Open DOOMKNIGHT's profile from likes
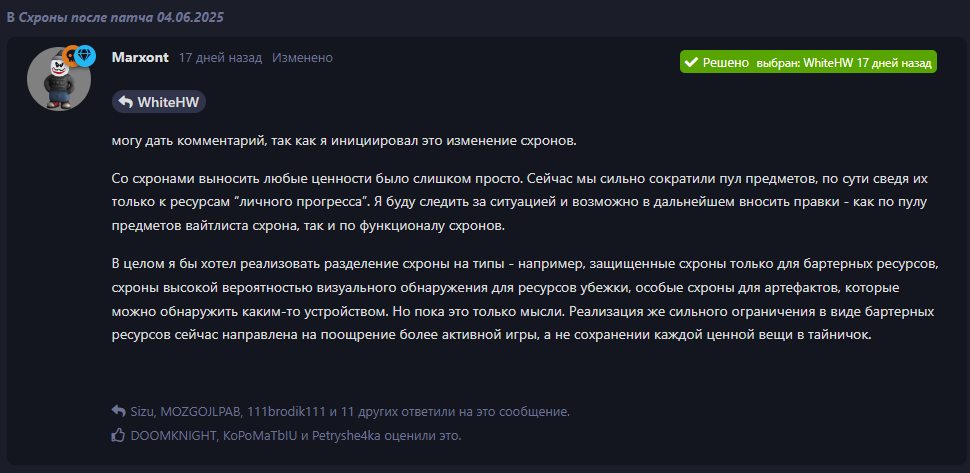 [173, 436]
